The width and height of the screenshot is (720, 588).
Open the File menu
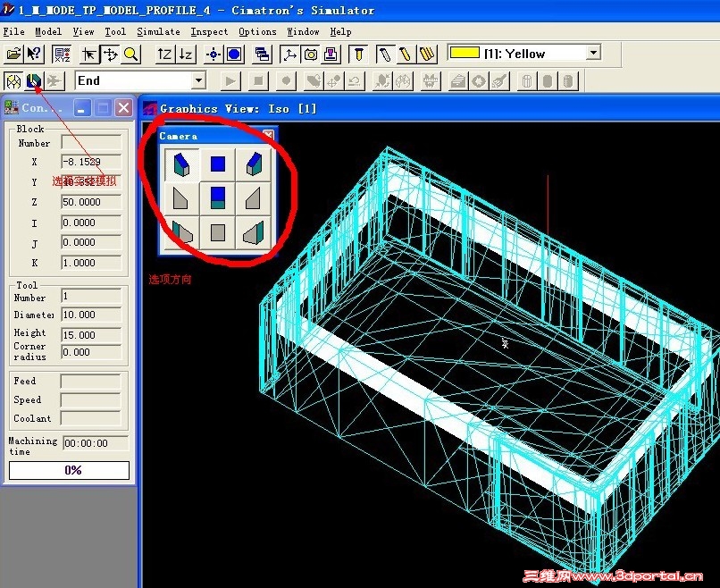coord(13,31)
